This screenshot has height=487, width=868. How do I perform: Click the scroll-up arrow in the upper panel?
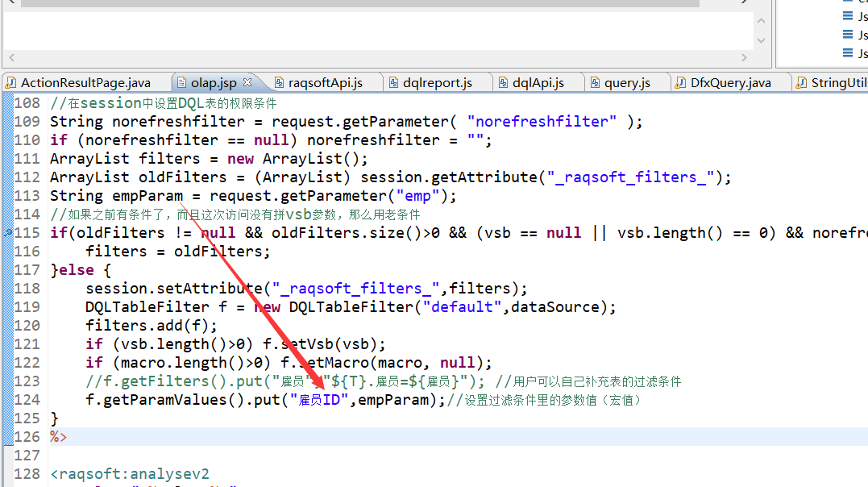point(761,21)
